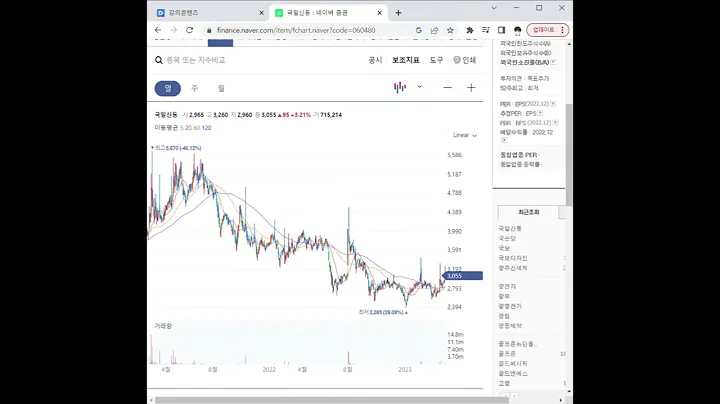
Task: Open 골프존뉴딘홀 in recent list
Action: point(518,344)
